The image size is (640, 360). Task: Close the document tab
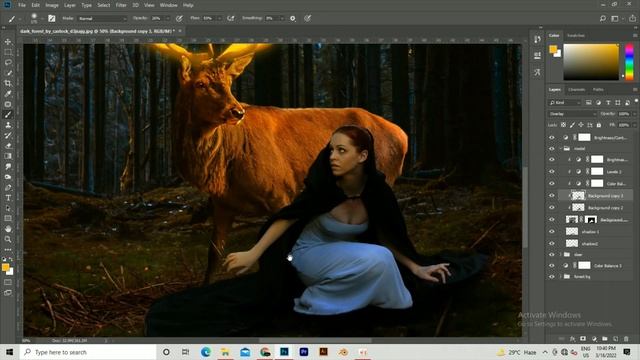[180, 31]
